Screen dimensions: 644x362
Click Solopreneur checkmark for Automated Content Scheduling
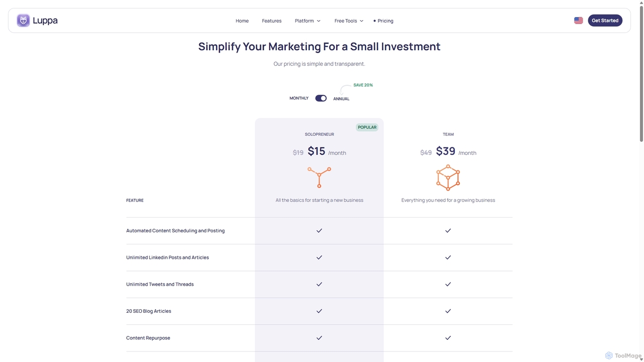319,231
